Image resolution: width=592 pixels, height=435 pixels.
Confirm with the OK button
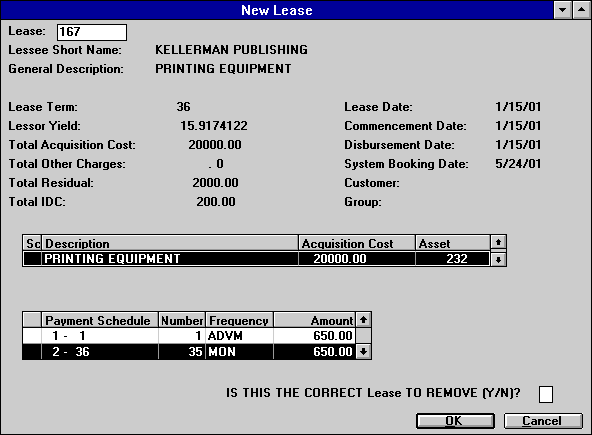tap(455, 421)
